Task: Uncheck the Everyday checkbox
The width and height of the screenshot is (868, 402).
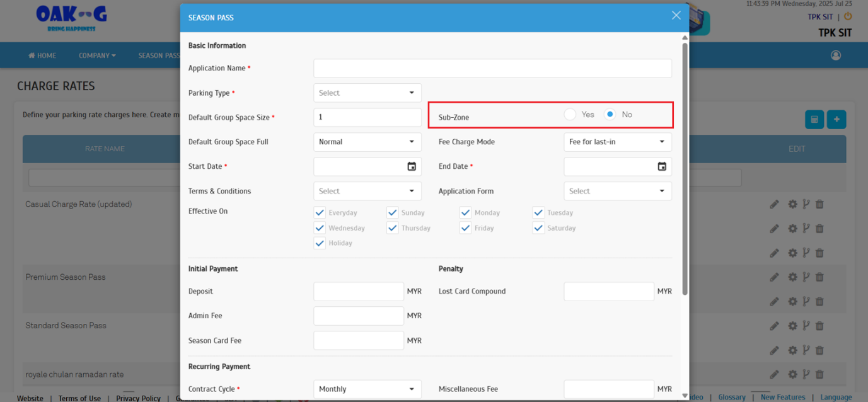Action: click(320, 213)
